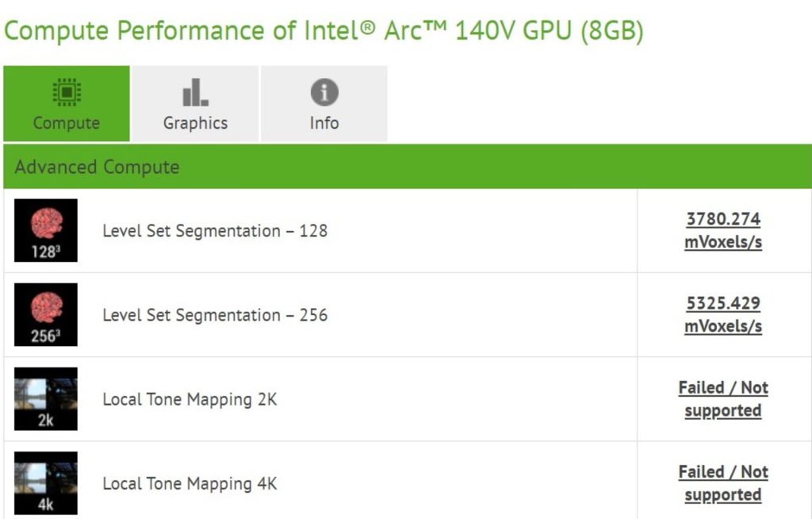
Task: Click the circled 'i' Info icon
Action: [x=324, y=93]
